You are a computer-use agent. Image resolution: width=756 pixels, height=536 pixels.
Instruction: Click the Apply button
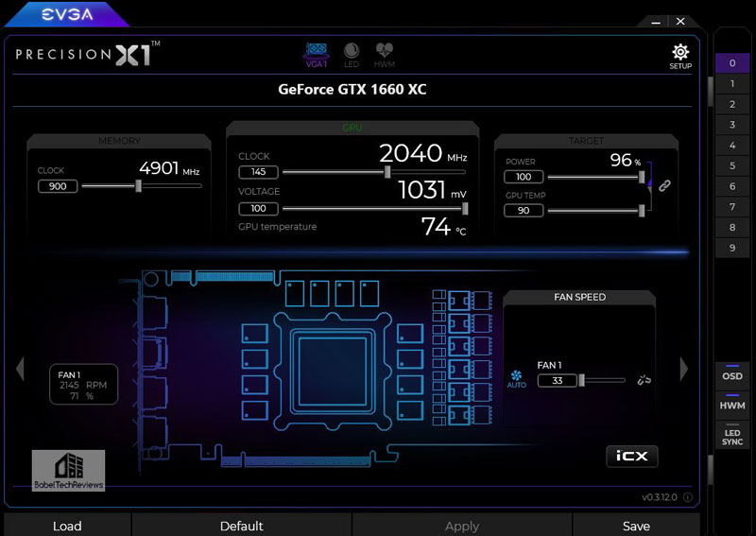pyautogui.click(x=462, y=525)
